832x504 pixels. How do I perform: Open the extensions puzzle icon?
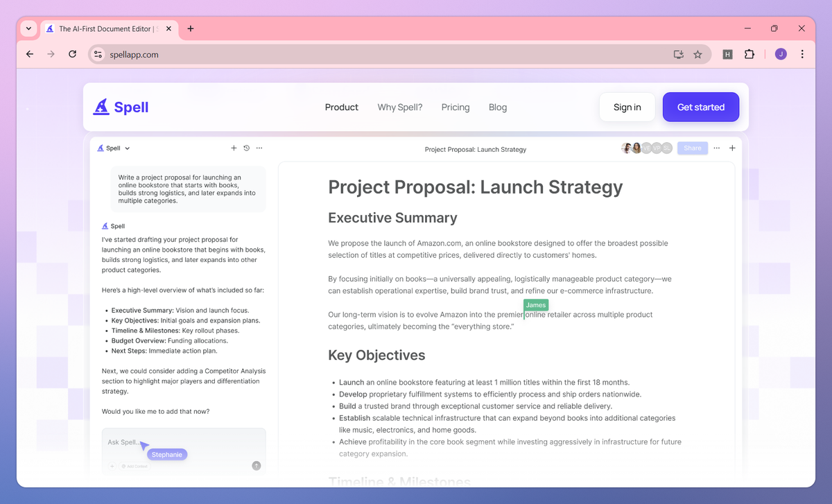pos(749,54)
